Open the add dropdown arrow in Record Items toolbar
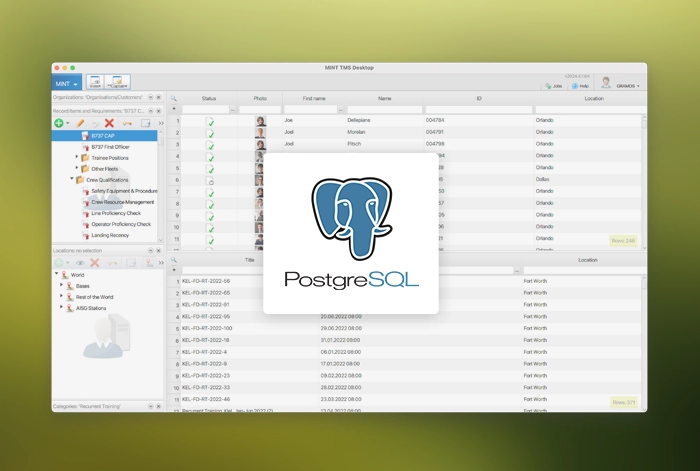This screenshot has width=700, height=471. tap(68, 123)
